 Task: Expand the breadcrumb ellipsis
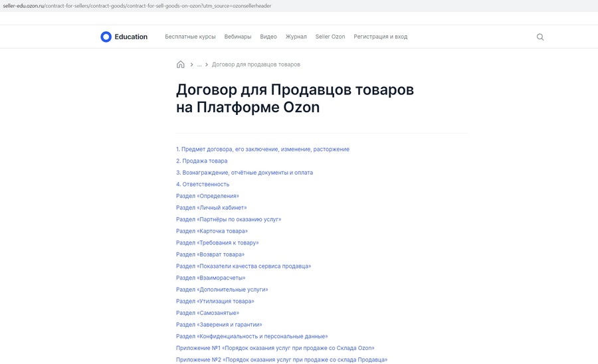coord(199,65)
